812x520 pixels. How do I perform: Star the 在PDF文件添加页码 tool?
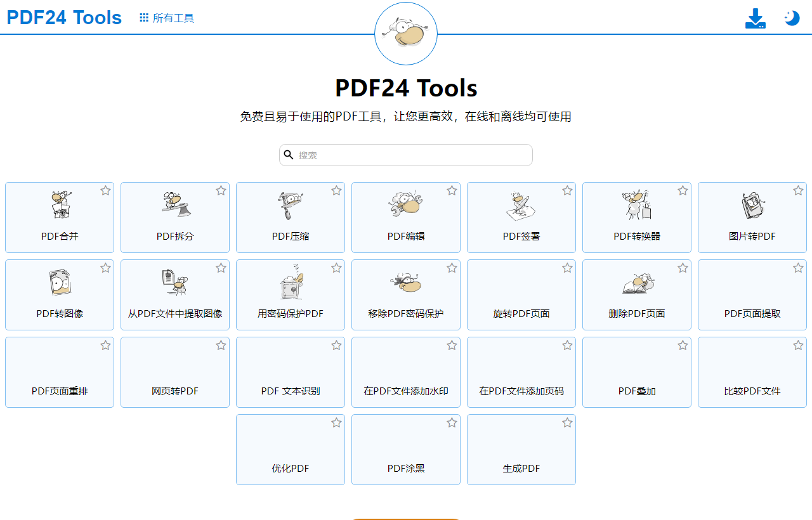point(567,345)
